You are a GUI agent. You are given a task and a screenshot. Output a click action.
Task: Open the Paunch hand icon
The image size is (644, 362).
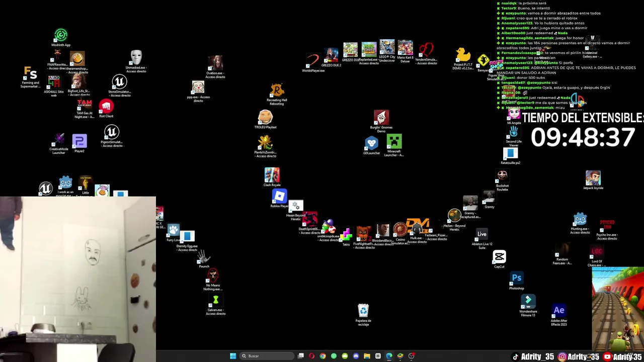(x=204, y=259)
